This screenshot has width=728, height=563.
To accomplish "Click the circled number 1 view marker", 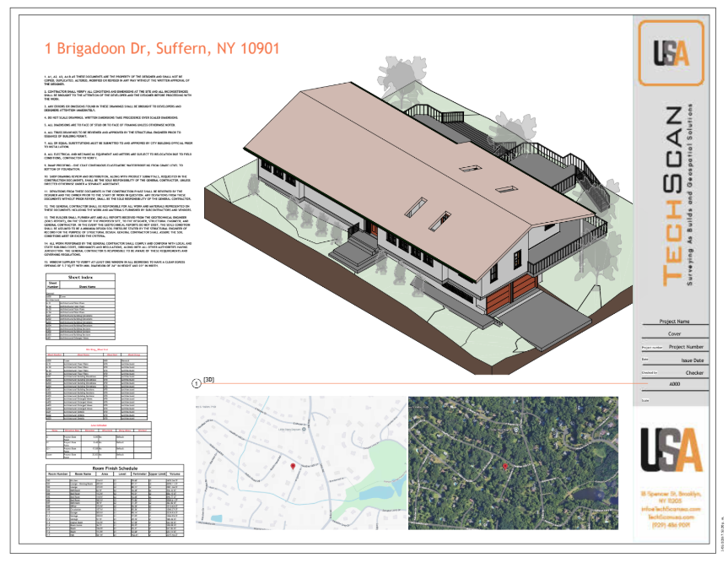I will click(197, 382).
